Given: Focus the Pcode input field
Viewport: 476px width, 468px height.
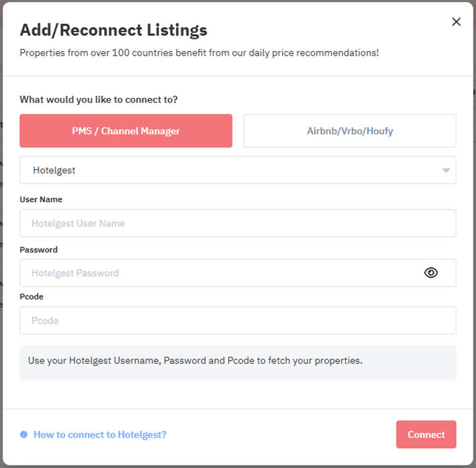Looking at the screenshot, I should 238,320.
